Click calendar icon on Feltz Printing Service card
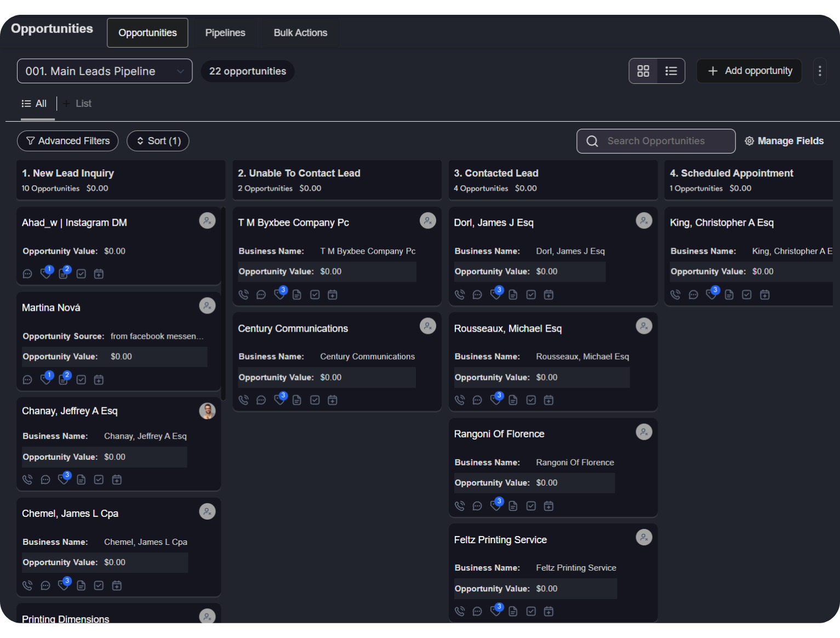840x638 pixels. 548,611
